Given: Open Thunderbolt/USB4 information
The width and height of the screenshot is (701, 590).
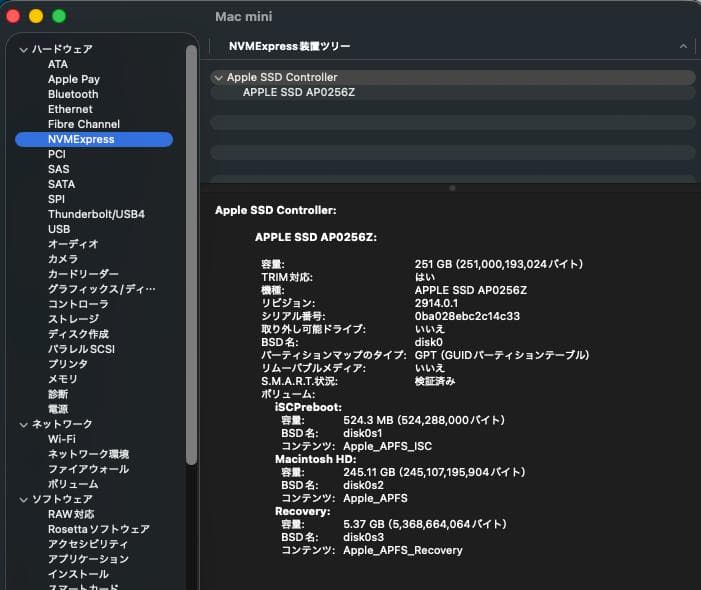Looking at the screenshot, I should [x=96, y=214].
